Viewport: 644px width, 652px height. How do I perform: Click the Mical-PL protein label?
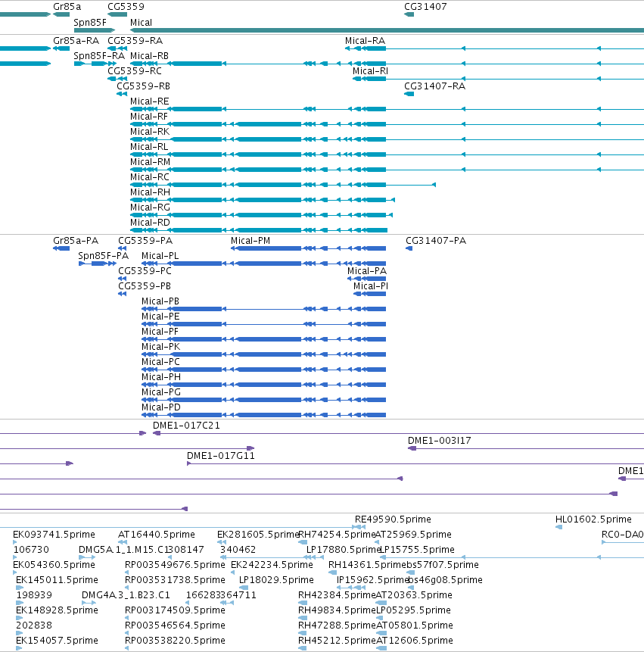coord(160,256)
